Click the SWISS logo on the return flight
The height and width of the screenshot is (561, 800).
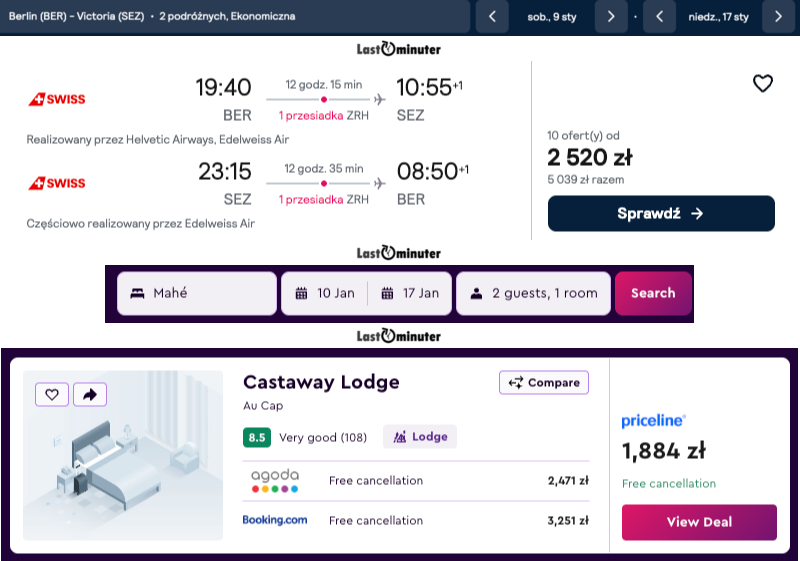pyautogui.click(x=57, y=183)
